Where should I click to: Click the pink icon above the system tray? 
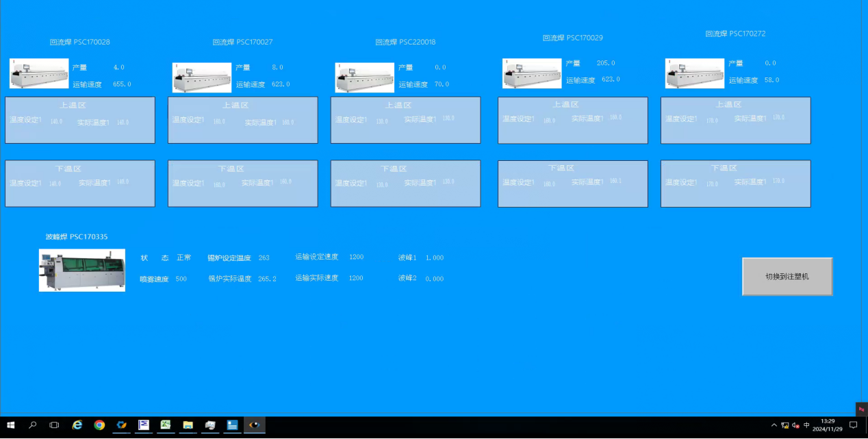pyautogui.click(x=861, y=409)
